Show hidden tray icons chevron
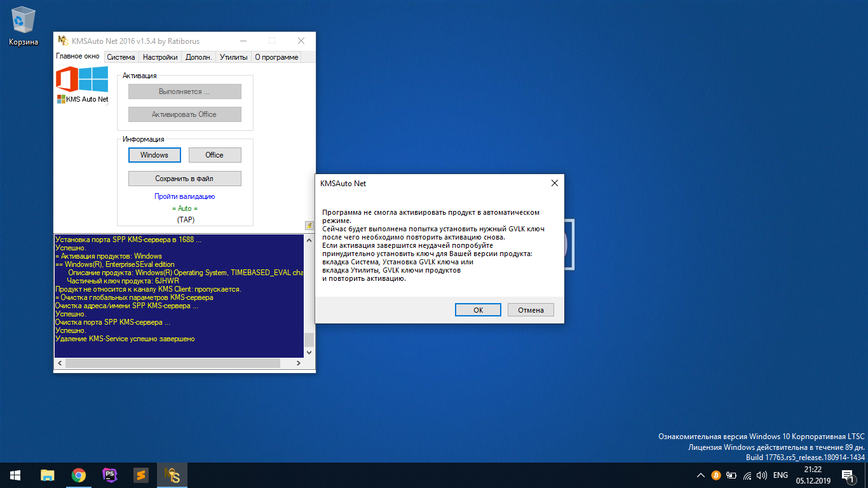 tap(700, 475)
